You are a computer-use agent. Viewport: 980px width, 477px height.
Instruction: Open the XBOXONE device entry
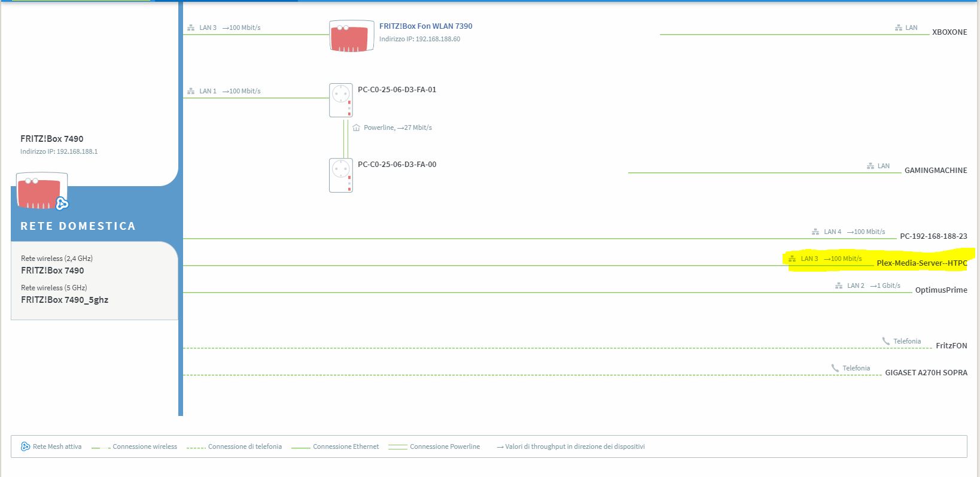(949, 32)
